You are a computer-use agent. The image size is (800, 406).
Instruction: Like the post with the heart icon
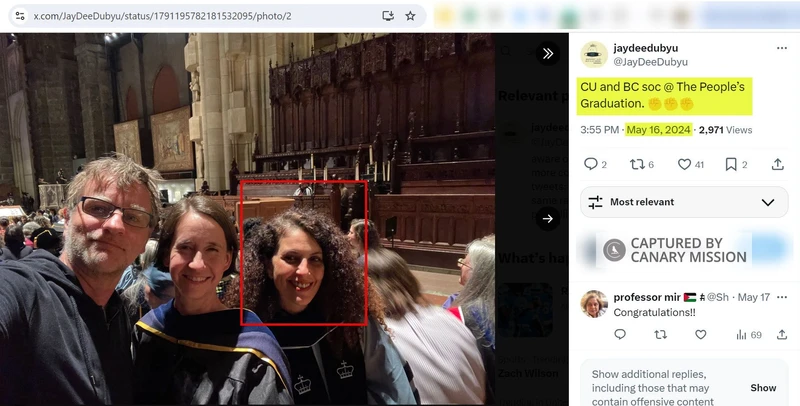684,165
